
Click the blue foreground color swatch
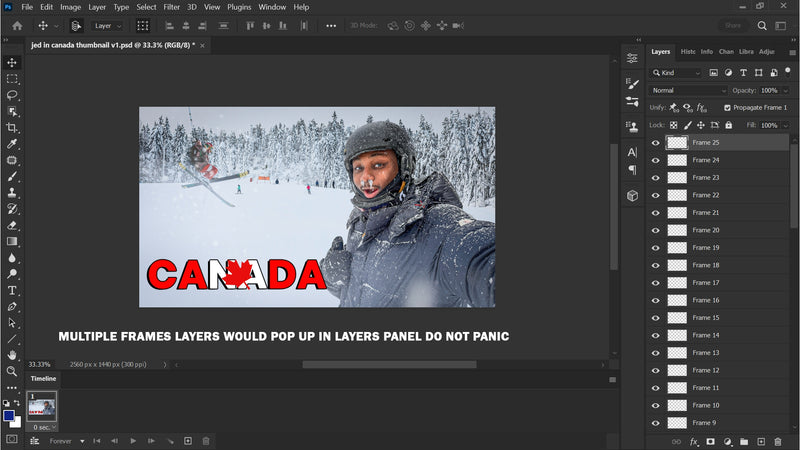pos(9,415)
